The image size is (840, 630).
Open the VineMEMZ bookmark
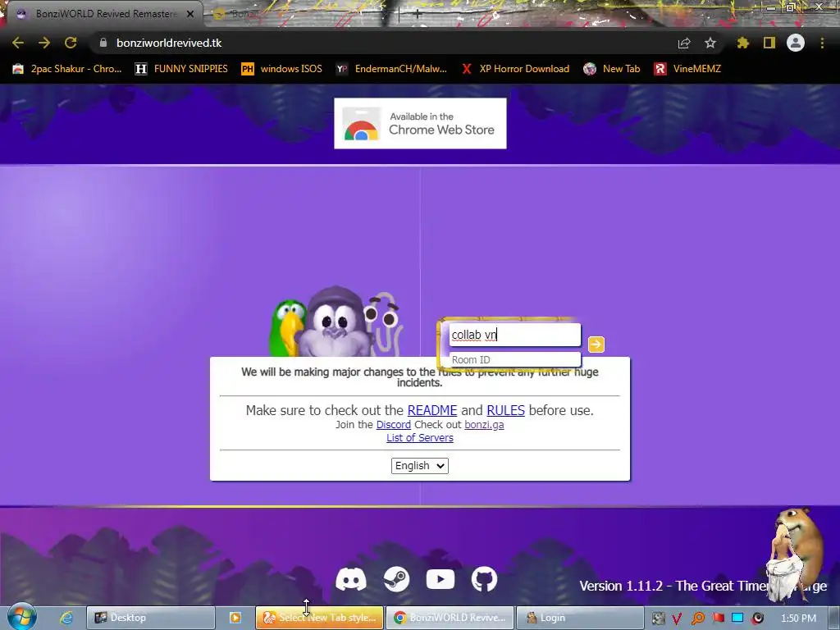click(687, 69)
